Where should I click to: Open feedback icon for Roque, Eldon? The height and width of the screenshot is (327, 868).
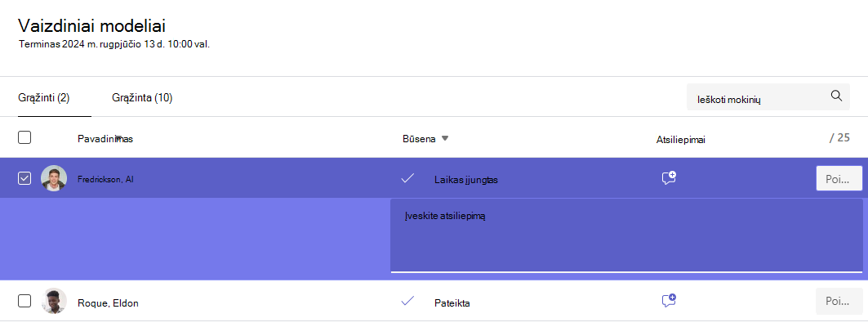[x=669, y=300]
